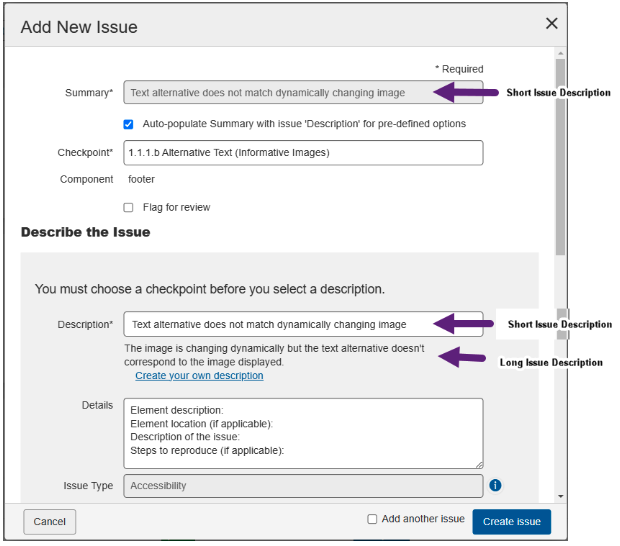Click the Checkpoint* field label
620x546 pixels.
(x=85, y=153)
